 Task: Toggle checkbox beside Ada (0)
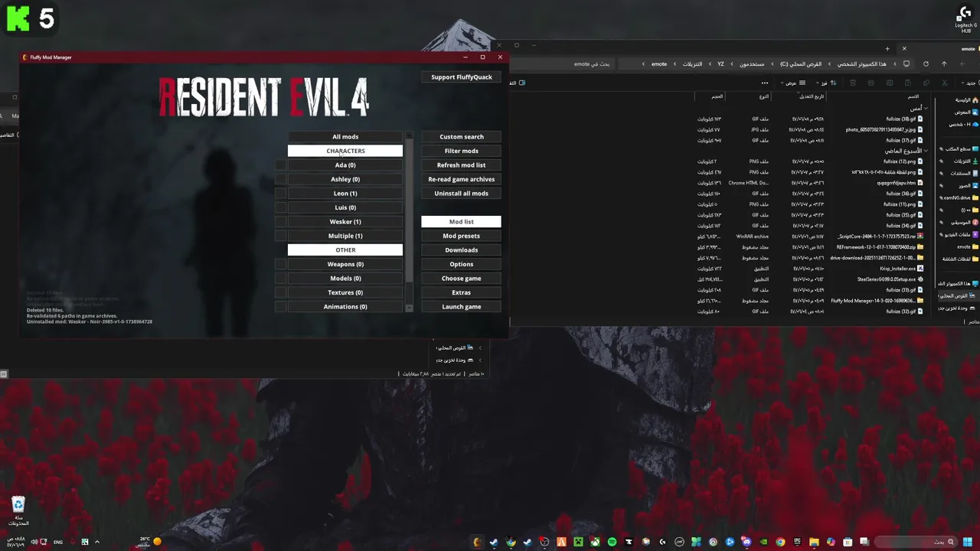(x=280, y=165)
